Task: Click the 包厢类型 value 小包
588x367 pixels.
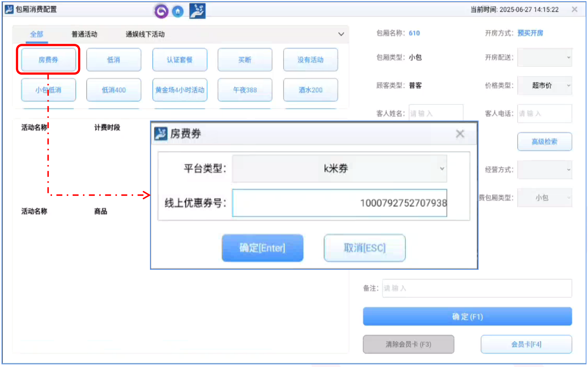Action: coord(415,57)
